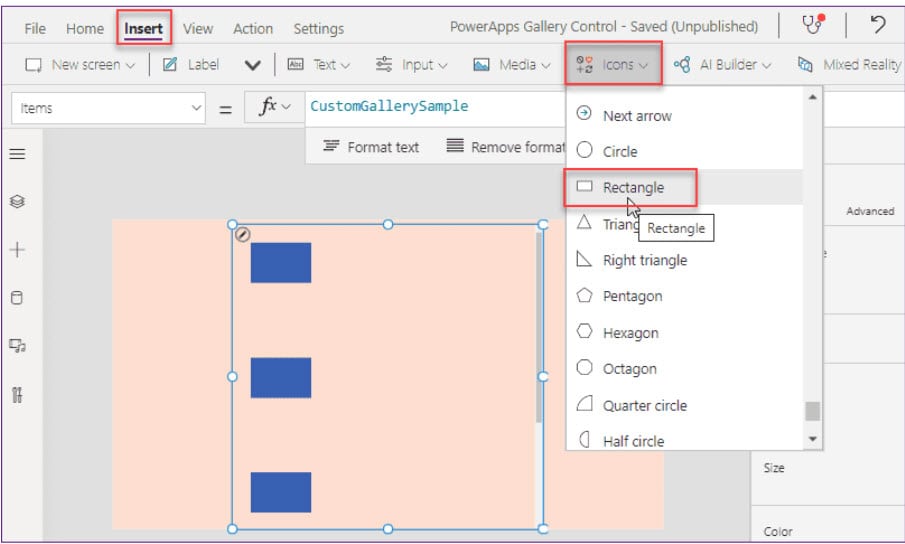Select Pentagon from the shape list

point(685,296)
